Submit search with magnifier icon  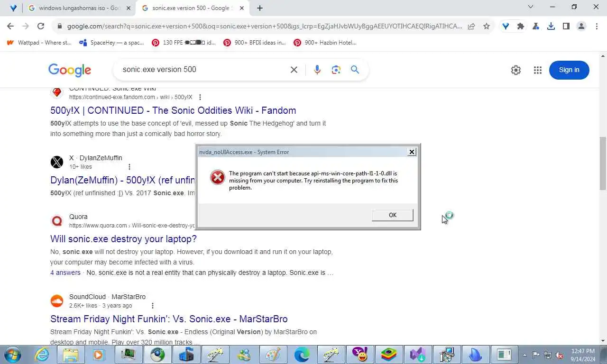click(x=355, y=70)
